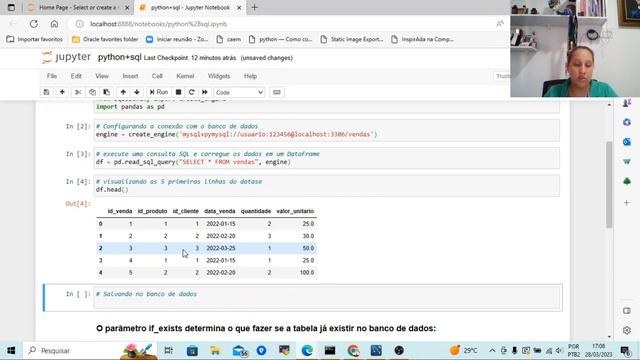
Task: Open the command palette keyboard icon
Action: [277, 92]
